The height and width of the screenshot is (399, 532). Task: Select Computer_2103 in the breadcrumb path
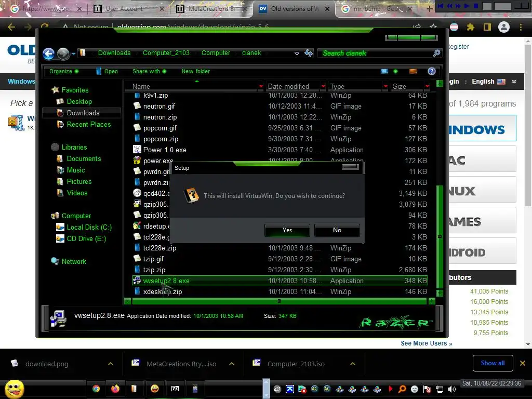click(166, 53)
